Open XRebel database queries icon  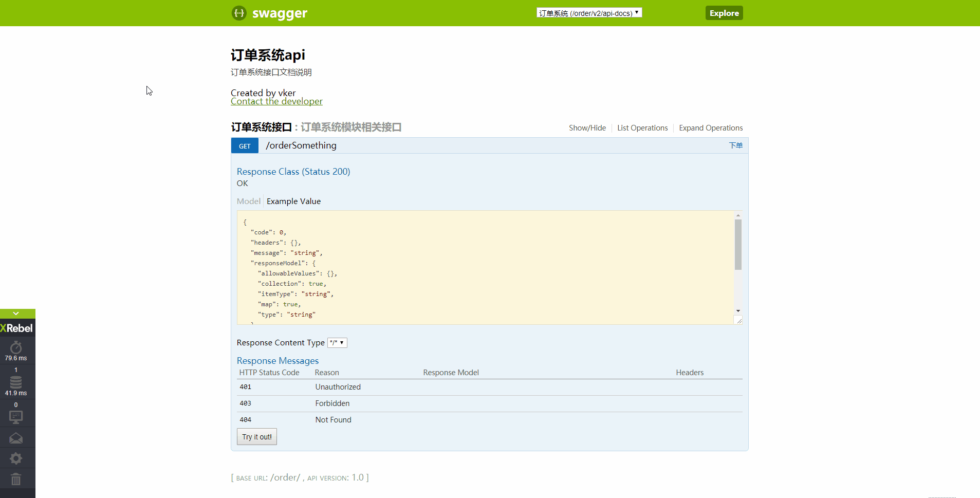16,382
